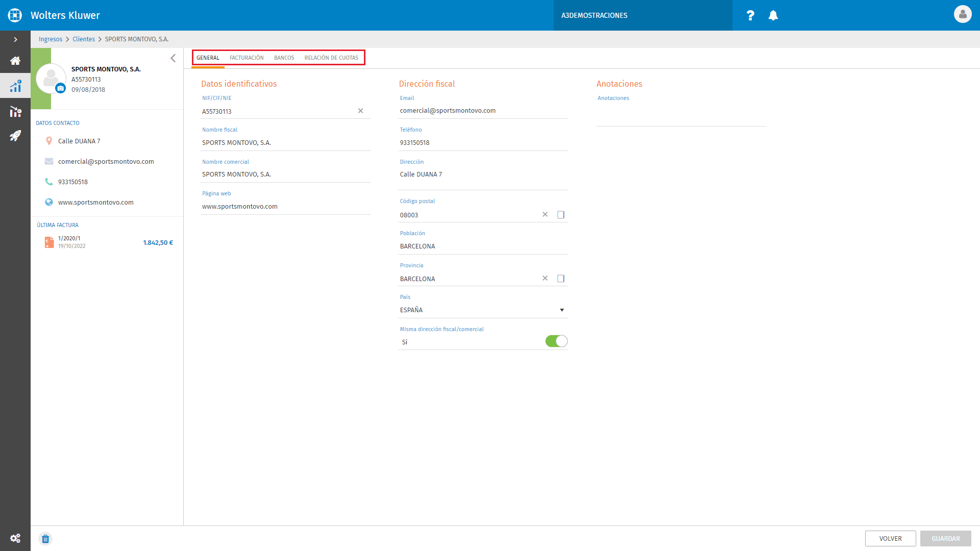Click the globe icon beside www.sportsmontovo.com

(49, 202)
